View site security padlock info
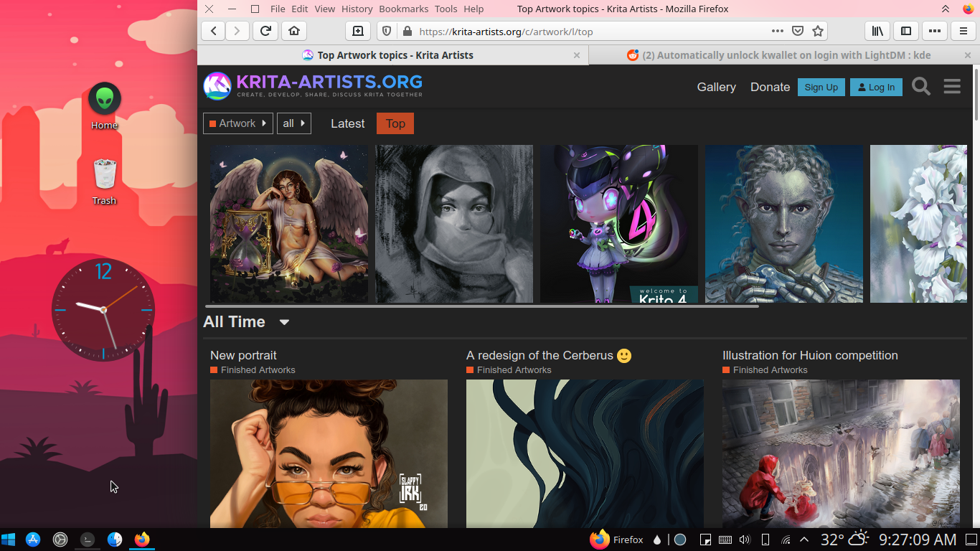The width and height of the screenshot is (980, 551). pyautogui.click(x=407, y=31)
